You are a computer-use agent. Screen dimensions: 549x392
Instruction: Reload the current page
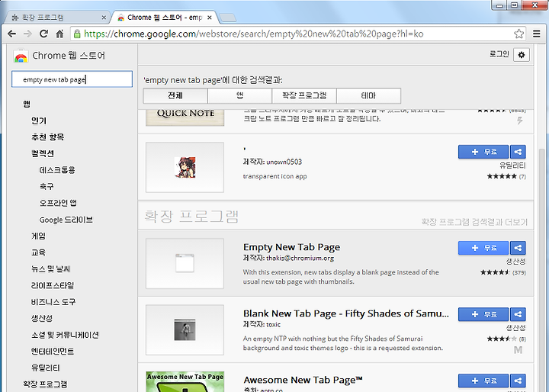(x=43, y=34)
